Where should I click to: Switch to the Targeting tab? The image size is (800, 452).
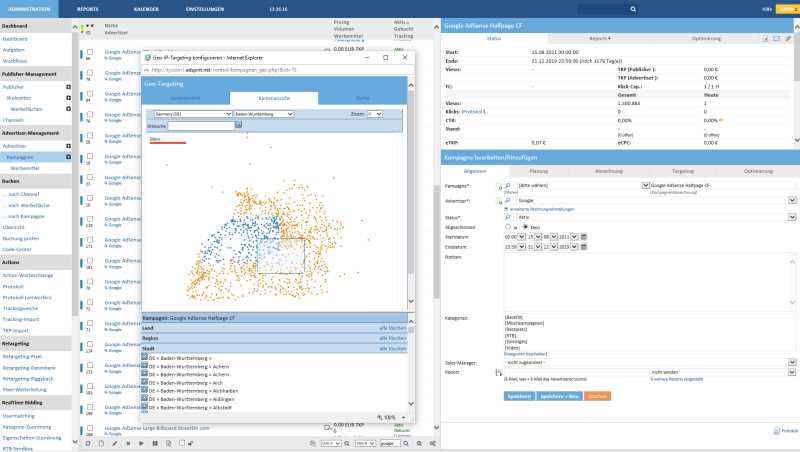682,171
